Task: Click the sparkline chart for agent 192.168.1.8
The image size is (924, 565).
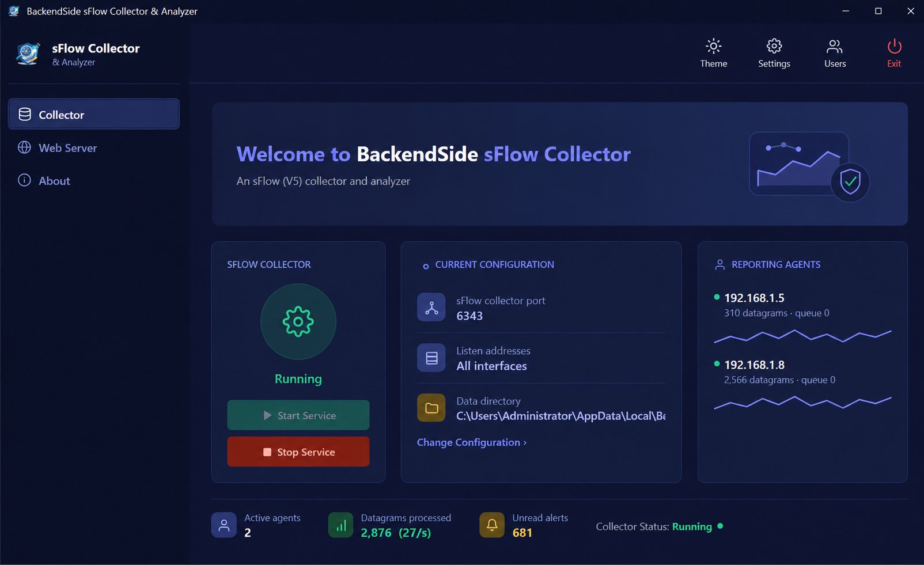Action: coord(802,402)
